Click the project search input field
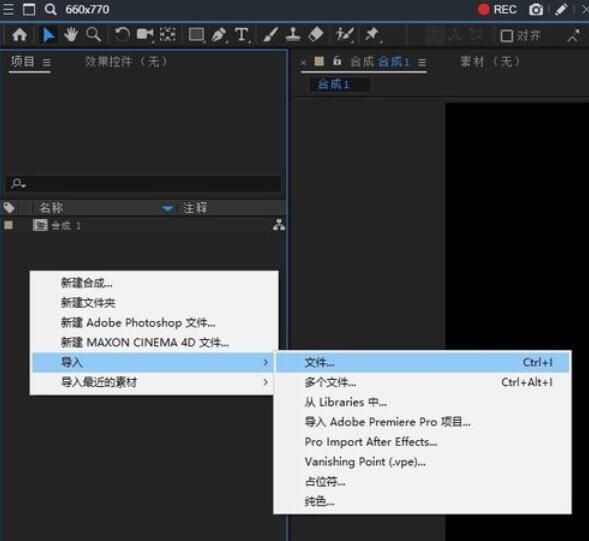Viewport: 589px width, 541px height. (144, 184)
